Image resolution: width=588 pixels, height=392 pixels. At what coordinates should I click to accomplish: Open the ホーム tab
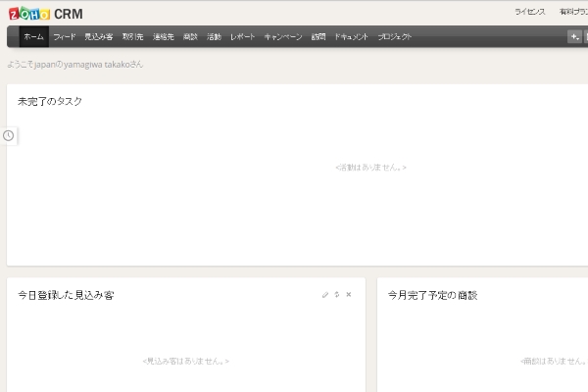point(33,37)
